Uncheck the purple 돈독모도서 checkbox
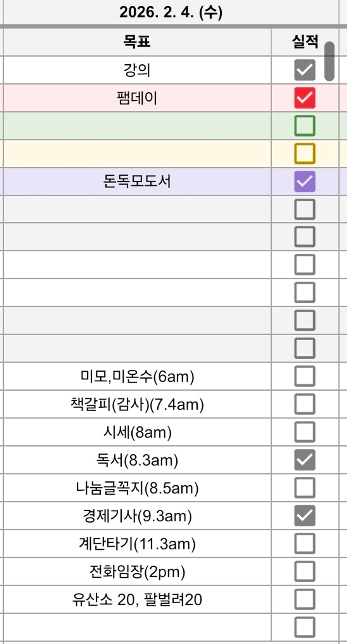347x644 pixels. coord(304,181)
